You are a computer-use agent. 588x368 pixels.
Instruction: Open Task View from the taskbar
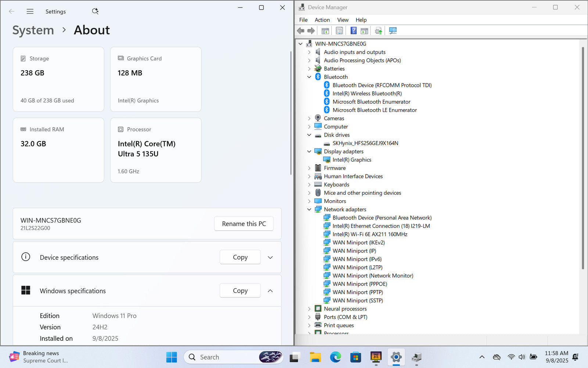[295, 357]
